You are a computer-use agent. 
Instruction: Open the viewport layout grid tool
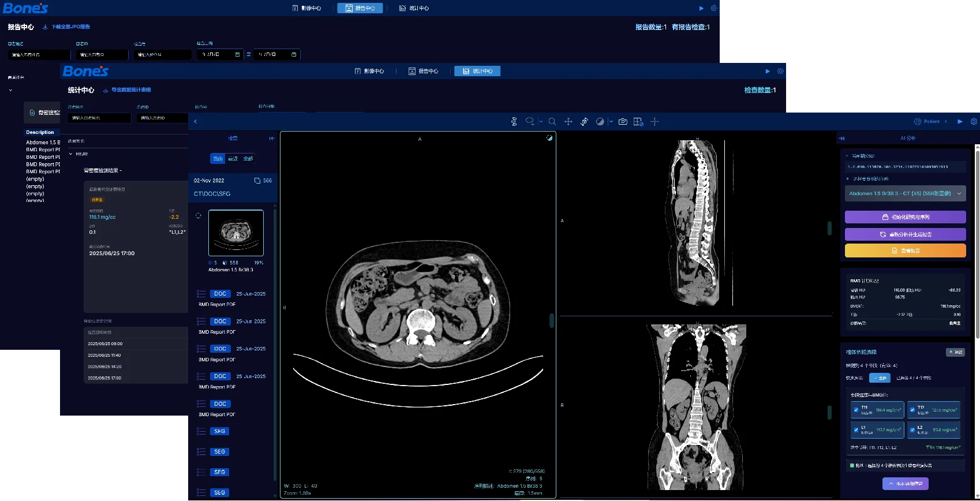click(x=638, y=122)
